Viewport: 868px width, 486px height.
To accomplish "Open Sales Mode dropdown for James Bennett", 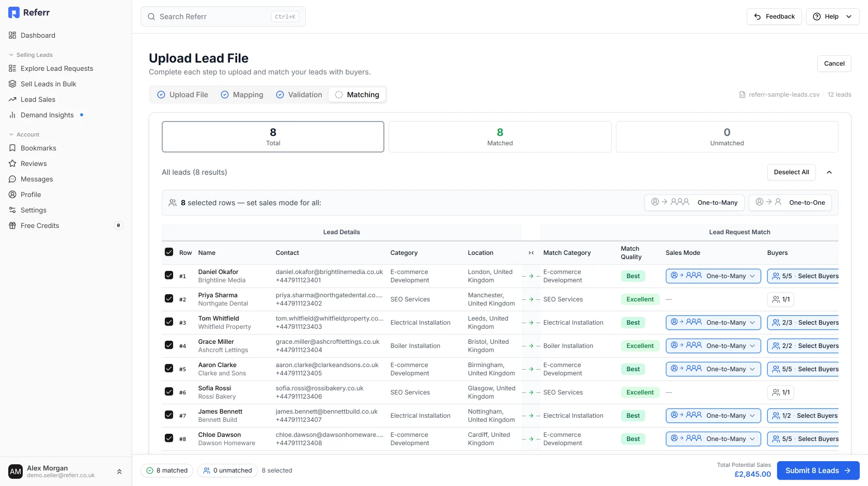I will [713, 416].
